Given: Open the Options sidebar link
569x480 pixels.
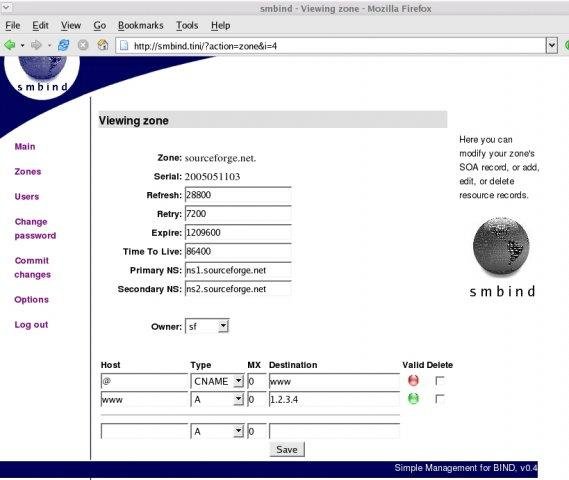Looking at the screenshot, I should tap(32, 300).
